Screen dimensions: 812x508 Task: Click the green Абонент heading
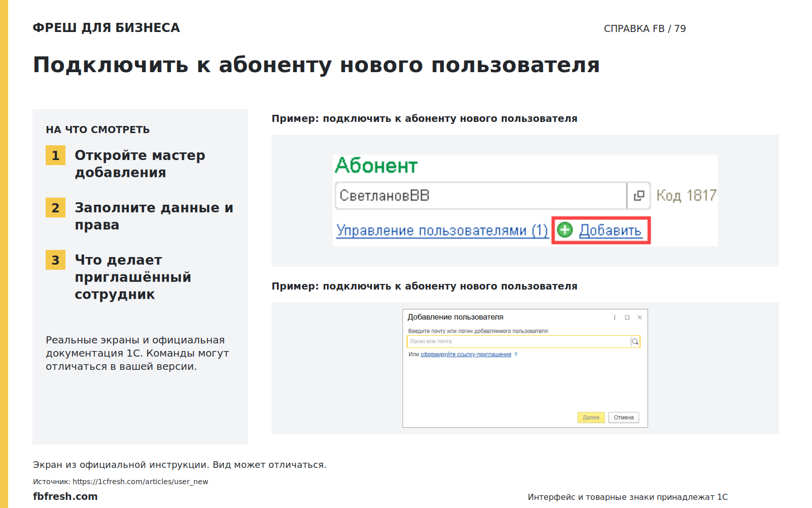click(x=376, y=166)
